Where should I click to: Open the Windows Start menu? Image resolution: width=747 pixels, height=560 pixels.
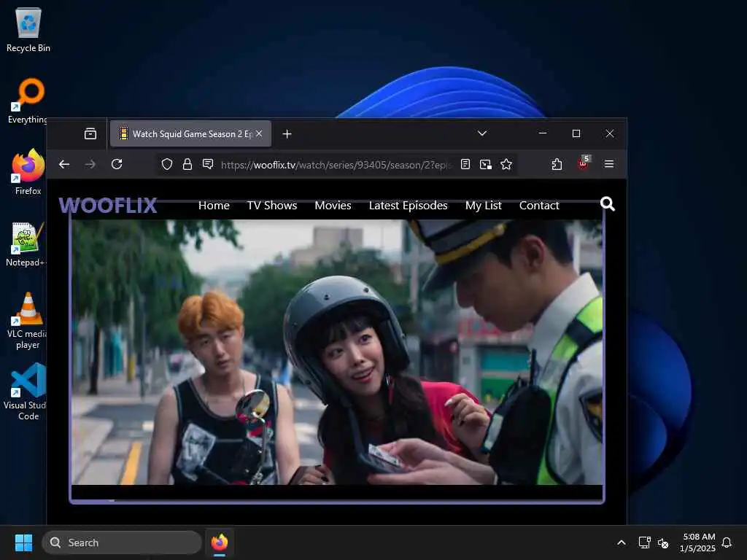(23, 542)
